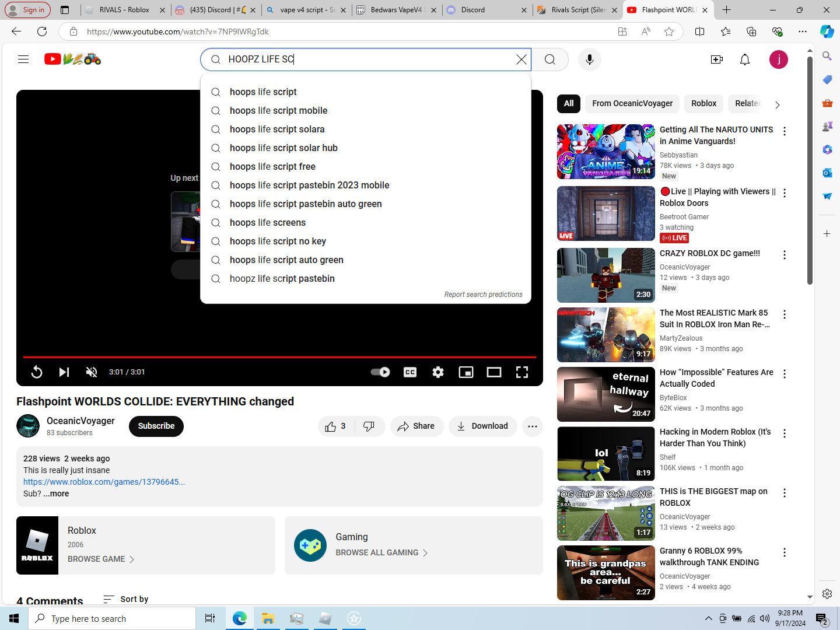Screen dimensions: 840x630
Task: Open the YouTube guide hamburger menu
Action: [23, 59]
